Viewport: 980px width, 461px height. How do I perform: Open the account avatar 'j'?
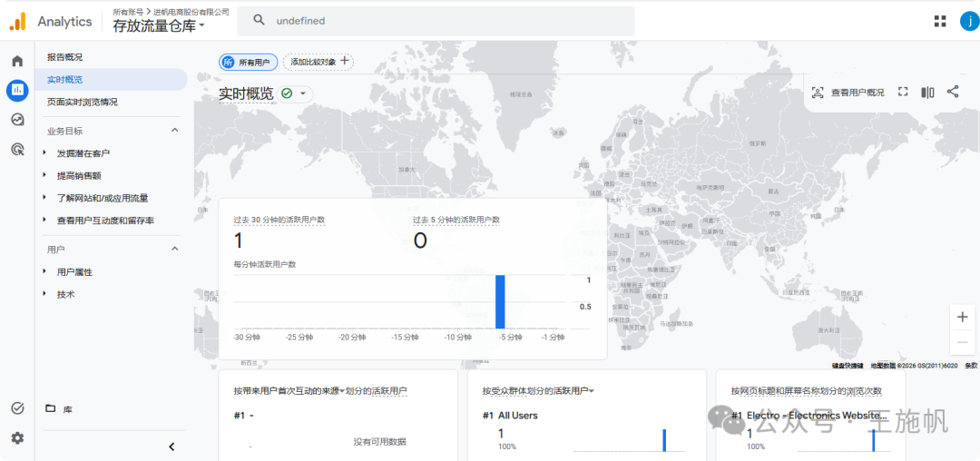coord(969,21)
